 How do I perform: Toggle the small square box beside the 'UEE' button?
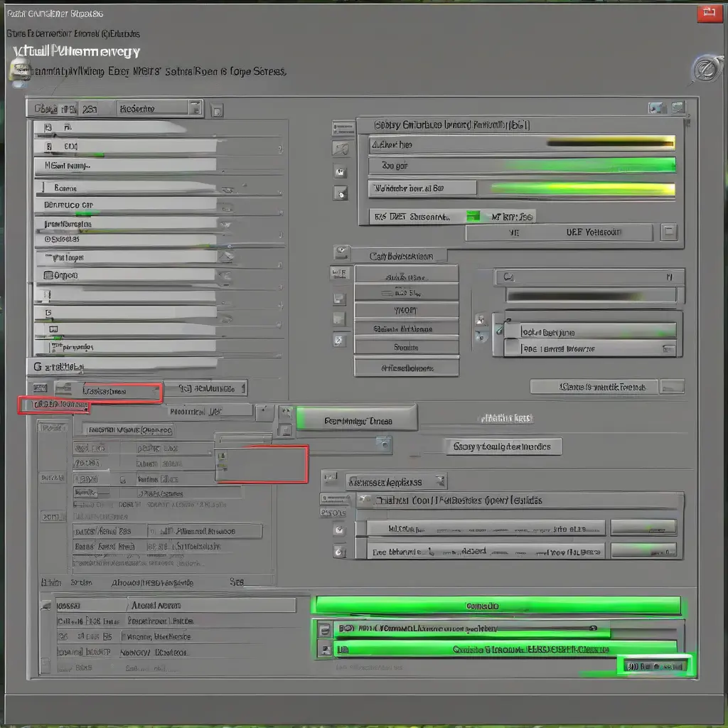(668, 231)
